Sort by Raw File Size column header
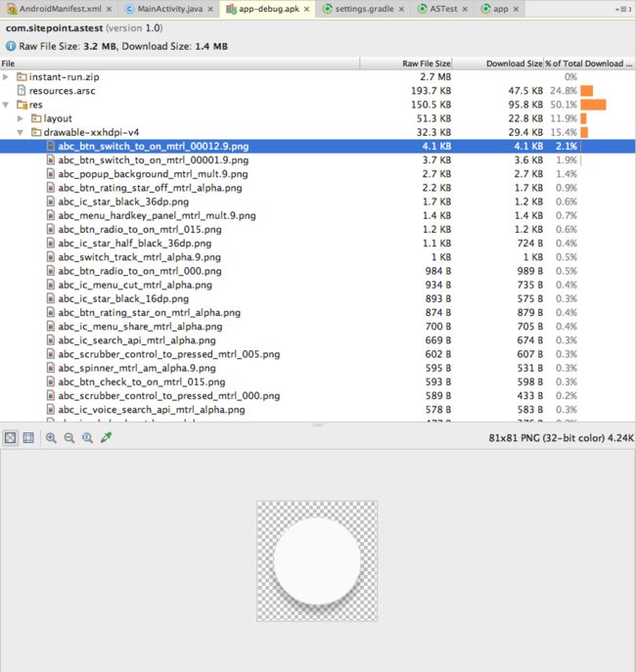 tap(406, 64)
